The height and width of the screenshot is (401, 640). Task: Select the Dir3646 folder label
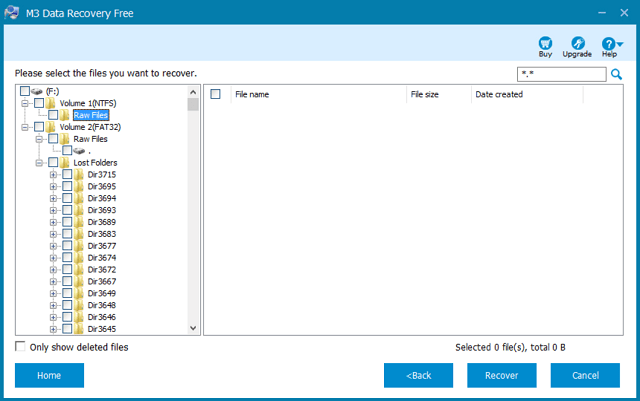102,317
